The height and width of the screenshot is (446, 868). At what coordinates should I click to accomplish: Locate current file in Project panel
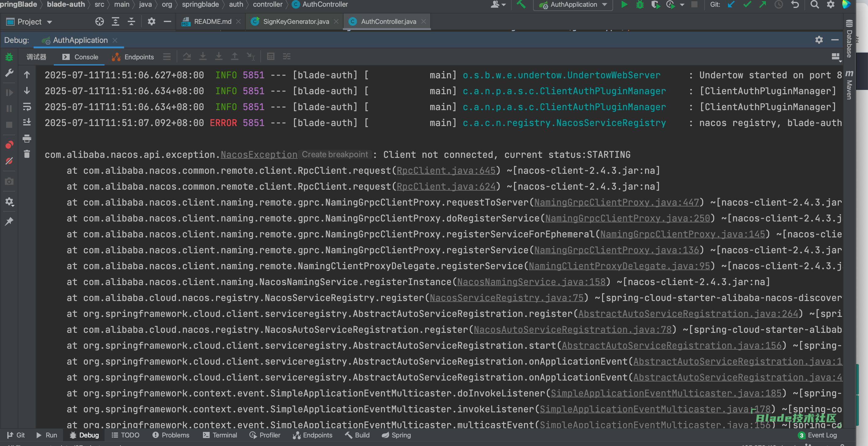pos(99,22)
